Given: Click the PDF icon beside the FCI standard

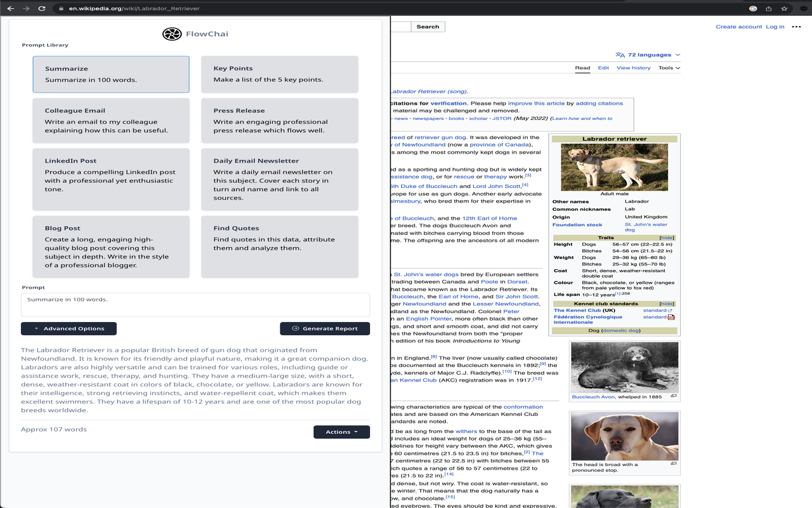Looking at the screenshot, I should (671, 317).
